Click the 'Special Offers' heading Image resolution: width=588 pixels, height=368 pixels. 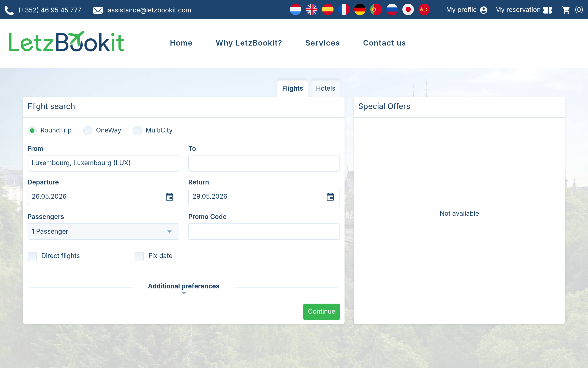(384, 106)
